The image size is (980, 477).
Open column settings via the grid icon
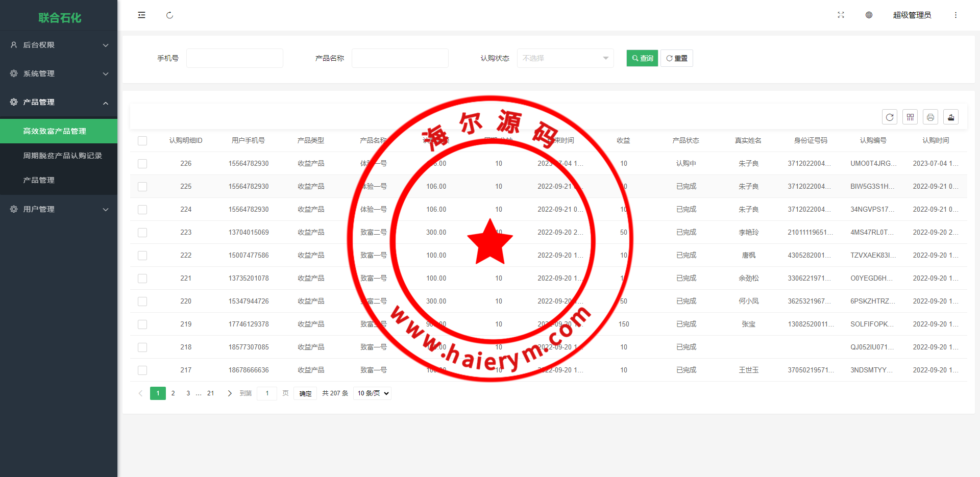[910, 117]
